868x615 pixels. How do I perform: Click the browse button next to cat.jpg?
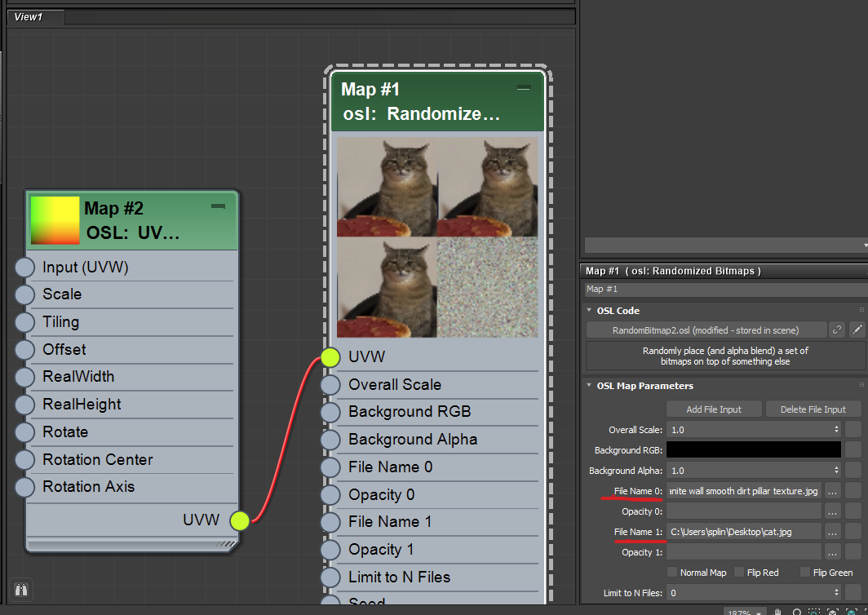tap(832, 531)
